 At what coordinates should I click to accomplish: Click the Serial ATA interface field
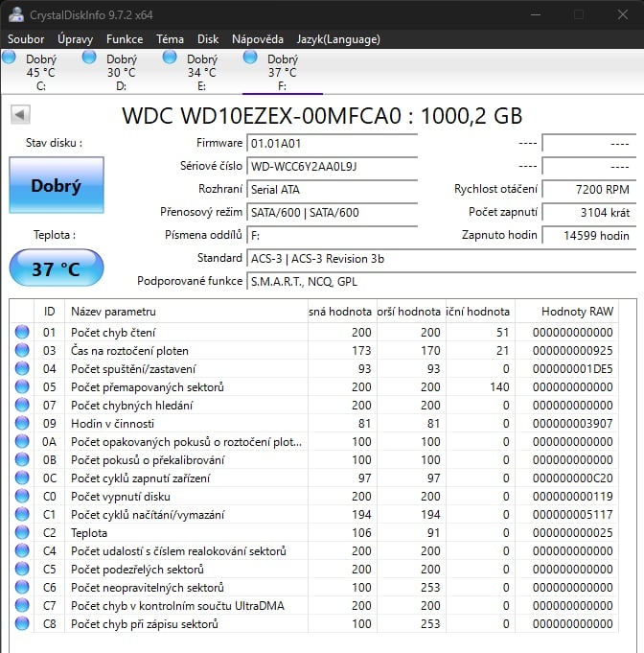332,190
